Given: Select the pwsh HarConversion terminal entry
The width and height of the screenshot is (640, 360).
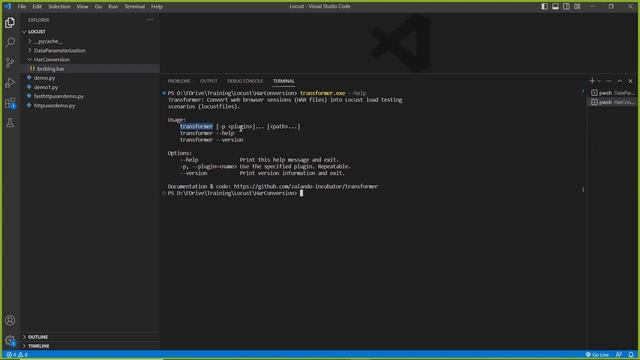Looking at the screenshot, I should coord(613,102).
